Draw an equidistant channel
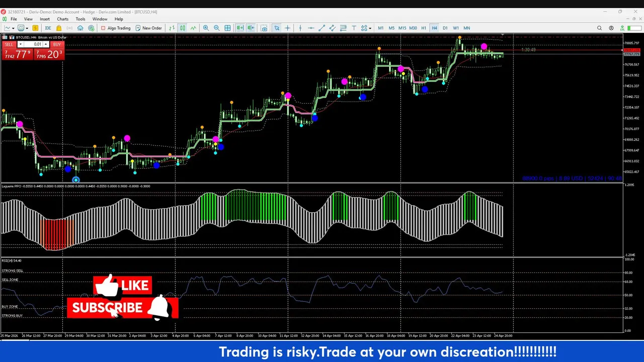The image size is (644, 362). [x=333, y=28]
